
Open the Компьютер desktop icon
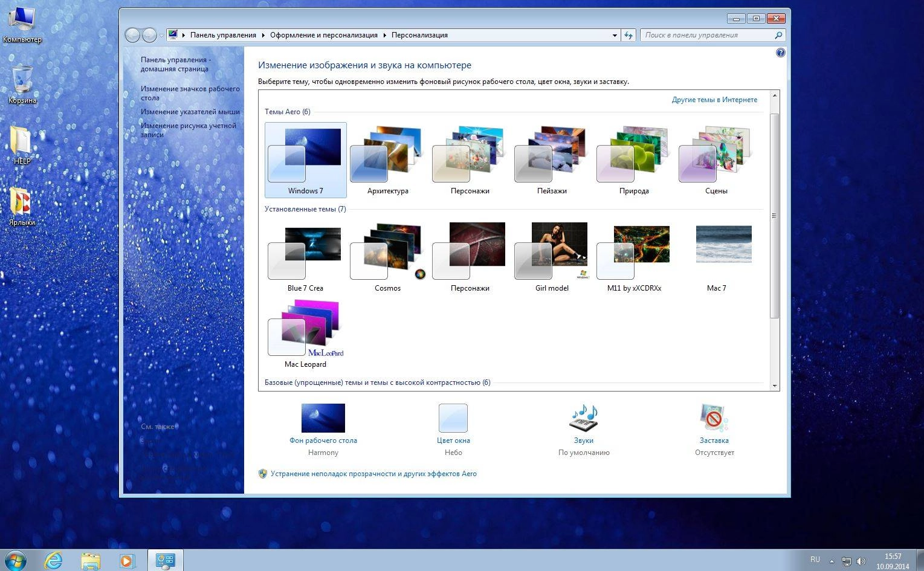point(22,25)
